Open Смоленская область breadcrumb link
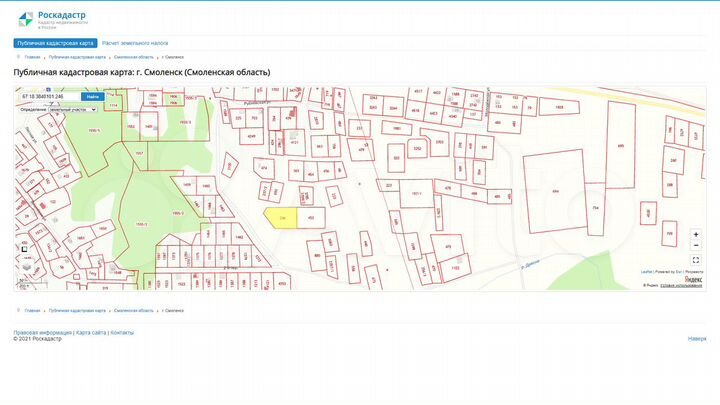Viewport: 720px width, 405px height. click(x=133, y=58)
